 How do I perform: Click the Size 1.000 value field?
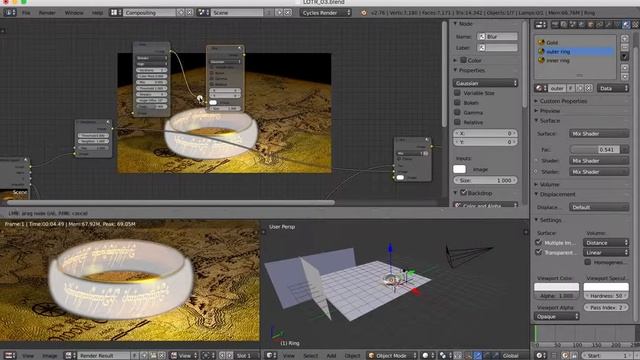485,180
